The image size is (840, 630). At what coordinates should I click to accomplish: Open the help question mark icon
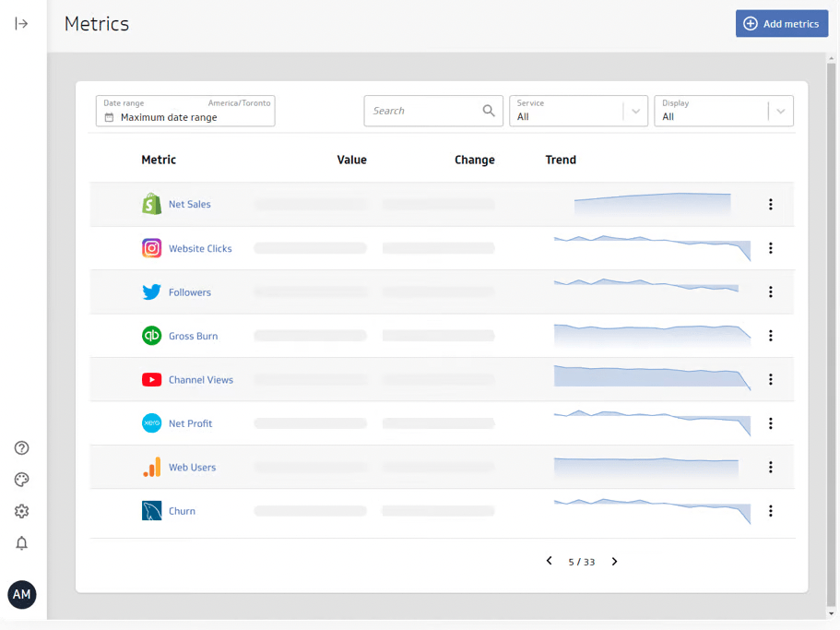(x=22, y=448)
